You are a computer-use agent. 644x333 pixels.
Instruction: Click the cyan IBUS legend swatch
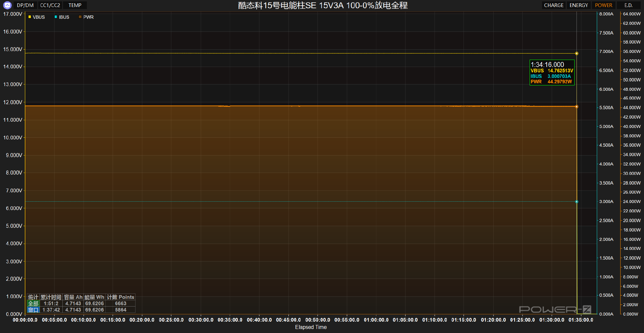[x=56, y=17]
